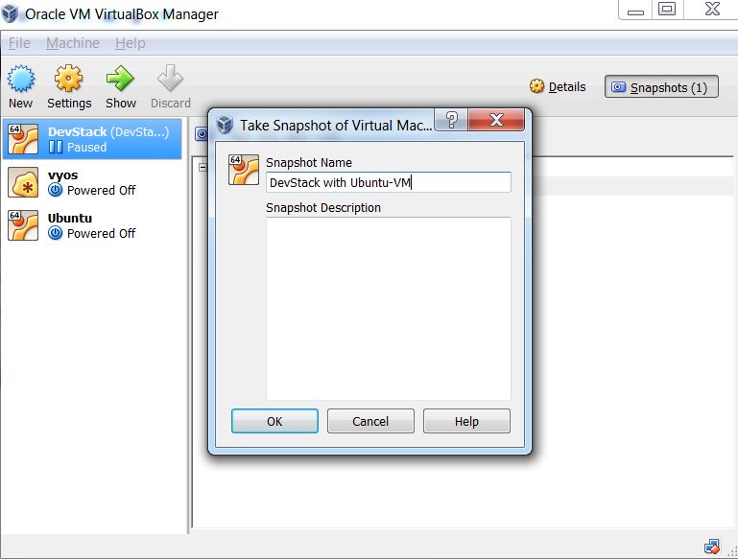
Task: Click the take snapshot camera icon behind dialog
Action: pyautogui.click(x=202, y=134)
